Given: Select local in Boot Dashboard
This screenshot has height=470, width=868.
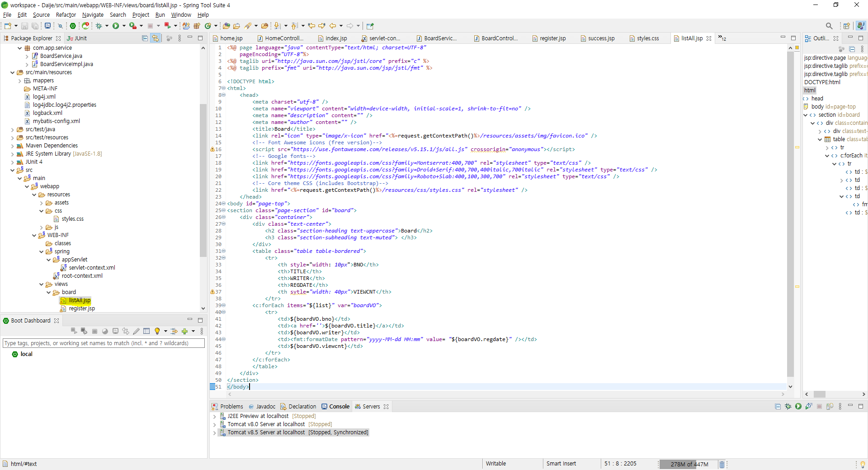Looking at the screenshot, I should click(23, 354).
